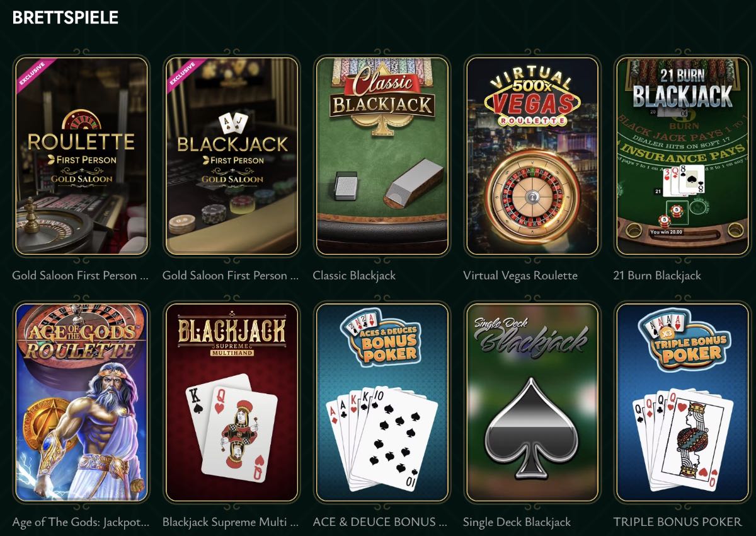756x536 pixels.
Task: Click the 'TRIPLE BONUS POKER' caption link
Action: 678,522
